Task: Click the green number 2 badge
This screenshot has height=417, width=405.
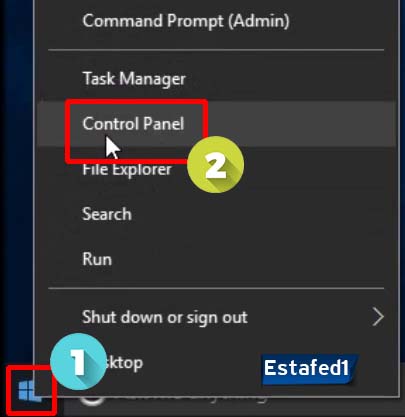Action: click(x=215, y=164)
